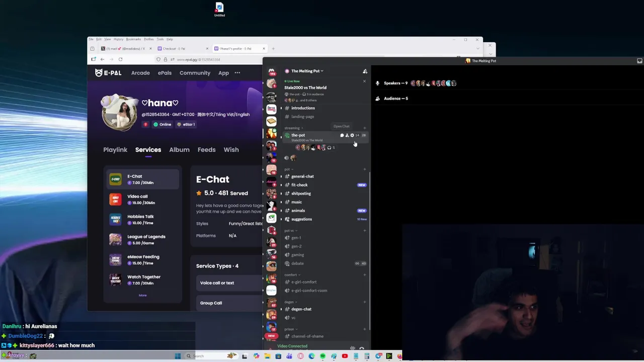This screenshot has width=644, height=362.
Task: Click E-Pal logo in site header
Action: (x=108, y=73)
